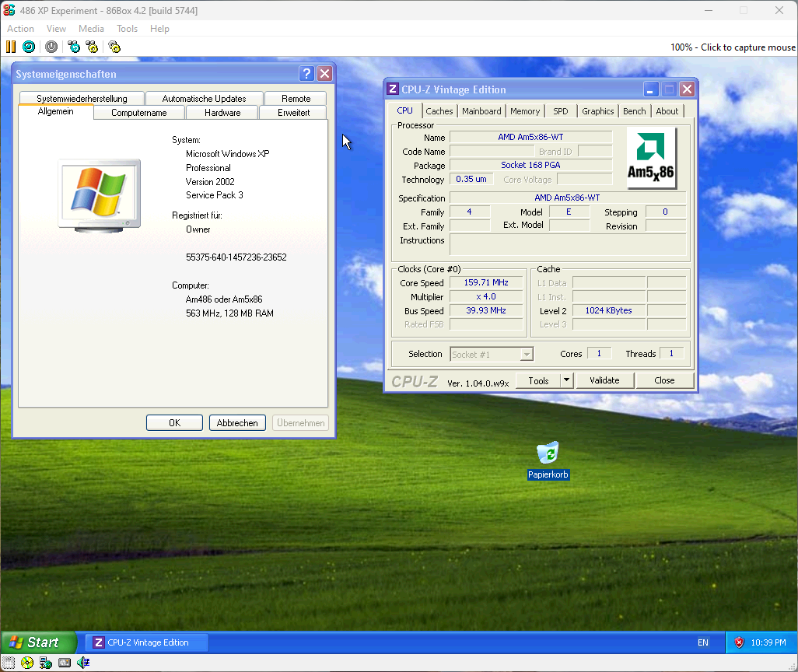The image size is (798, 672).
Task: Open the Hardware tab in Systemeigenschaften
Action: 222,112
